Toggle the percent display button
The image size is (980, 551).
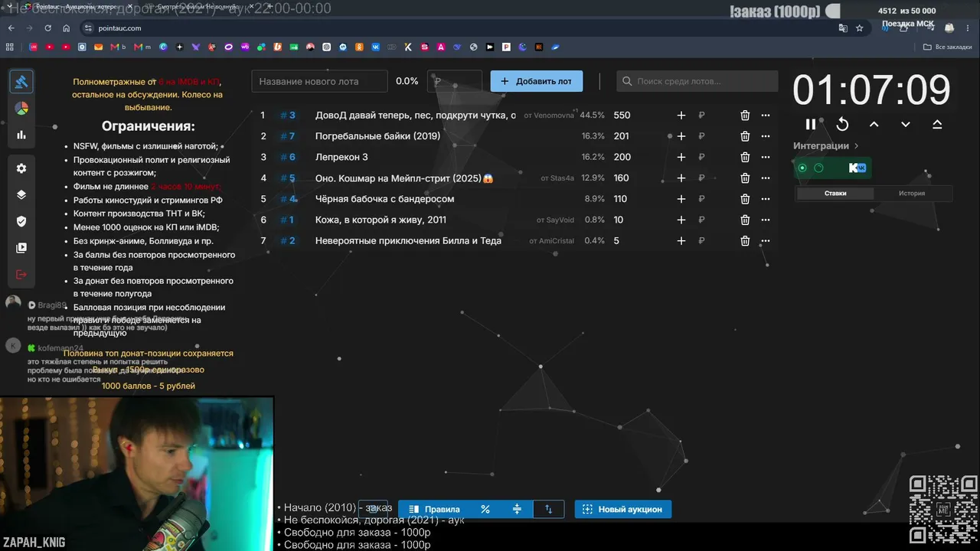pos(485,509)
